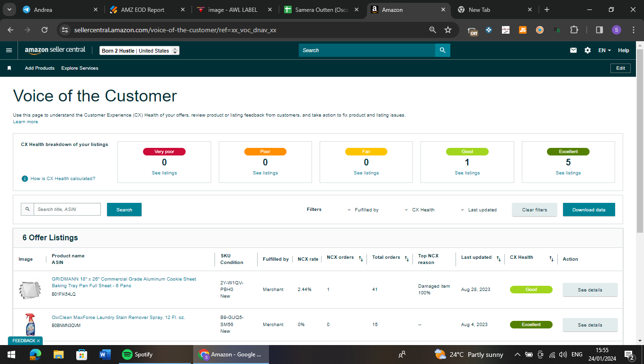Sort listings by Total orders
Image resolution: width=644 pixels, height=364 pixels.
[407, 259]
